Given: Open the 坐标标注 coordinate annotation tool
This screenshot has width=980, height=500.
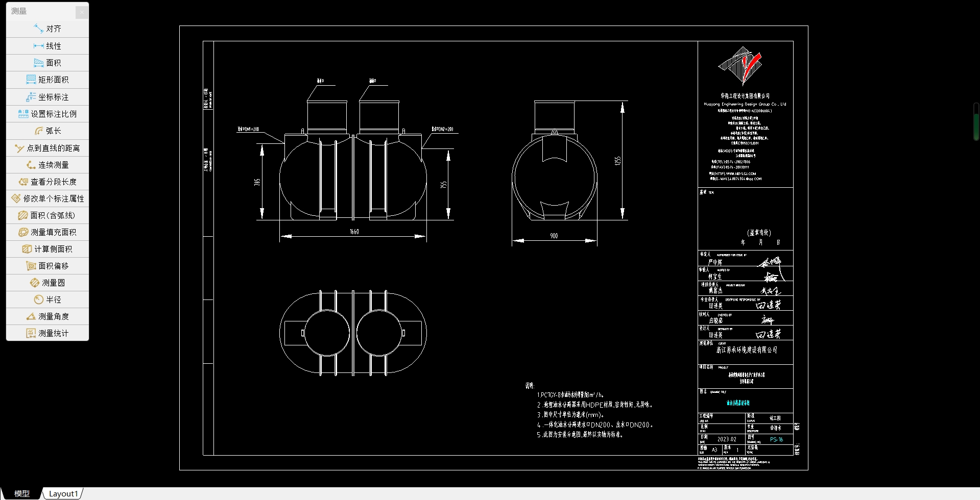Looking at the screenshot, I should (x=47, y=97).
